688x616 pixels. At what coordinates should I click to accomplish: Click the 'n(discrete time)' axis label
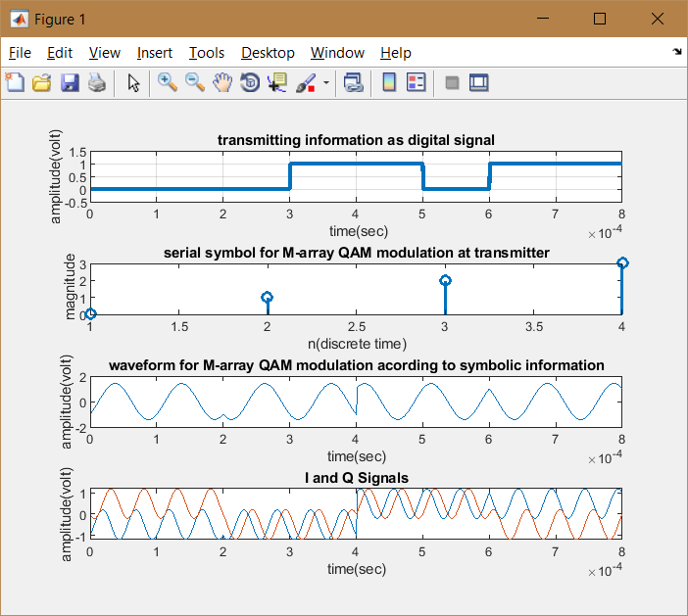(x=357, y=344)
